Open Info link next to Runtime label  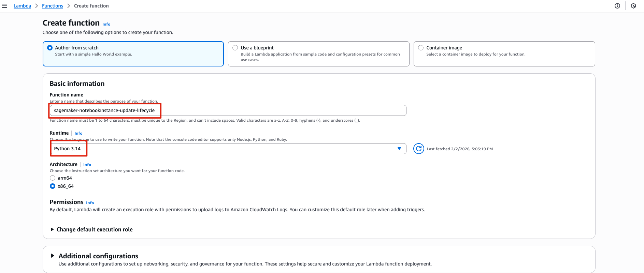coord(78,133)
